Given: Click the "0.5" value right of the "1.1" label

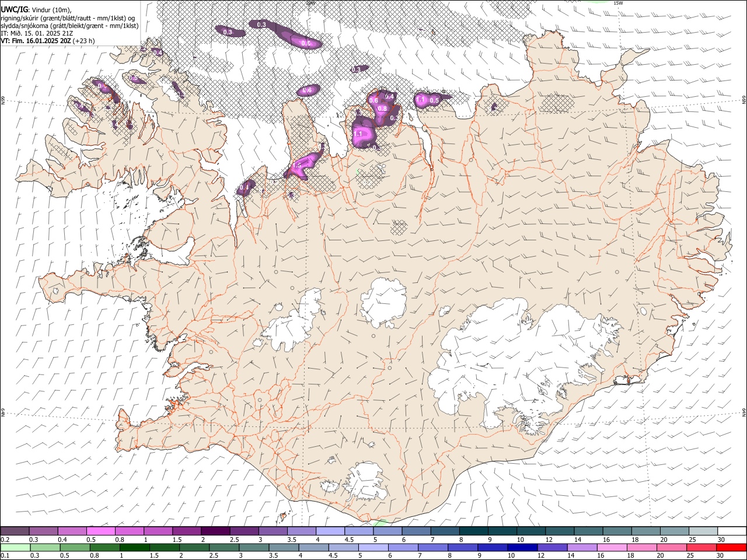Looking at the screenshot, I should click(434, 100).
